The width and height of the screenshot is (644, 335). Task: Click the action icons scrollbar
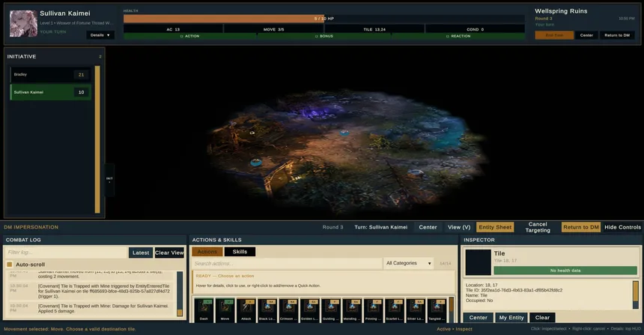point(452,310)
